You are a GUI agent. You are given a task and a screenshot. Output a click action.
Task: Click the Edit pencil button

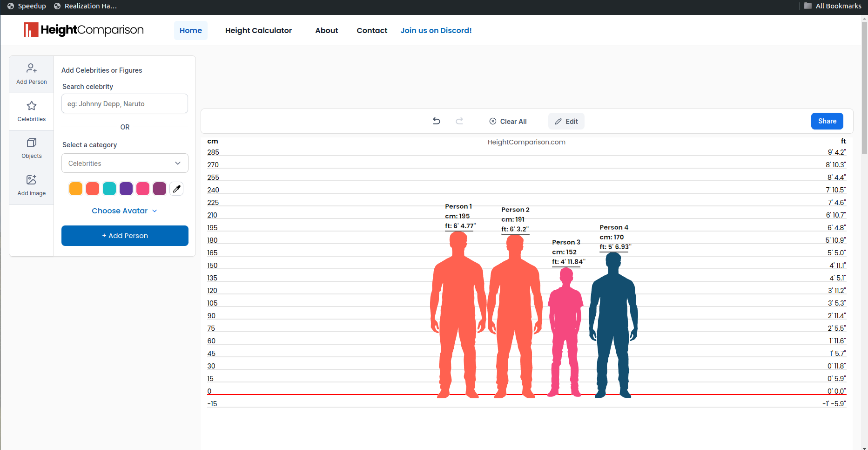566,122
